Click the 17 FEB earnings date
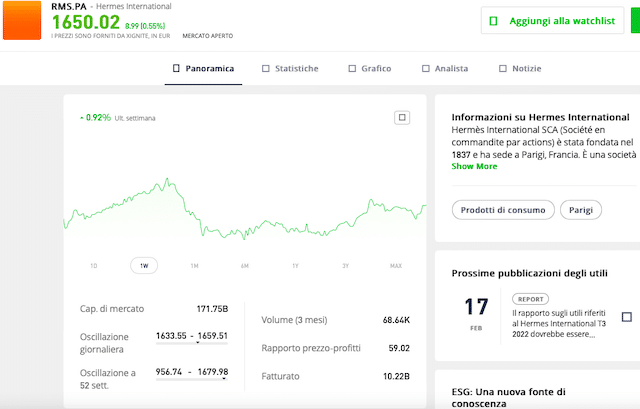Viewport: 640px width, 409px height. tap(476, 312)
